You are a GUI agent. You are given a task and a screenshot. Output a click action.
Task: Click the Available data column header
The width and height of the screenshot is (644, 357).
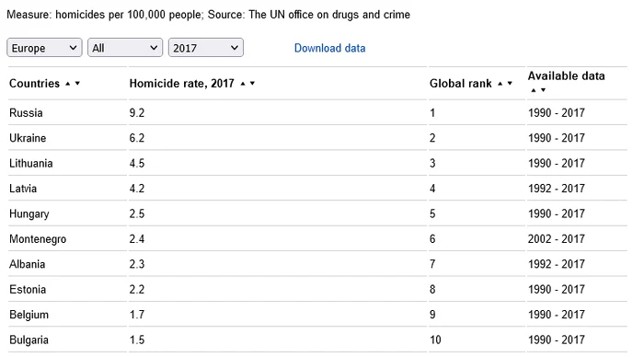566,76
